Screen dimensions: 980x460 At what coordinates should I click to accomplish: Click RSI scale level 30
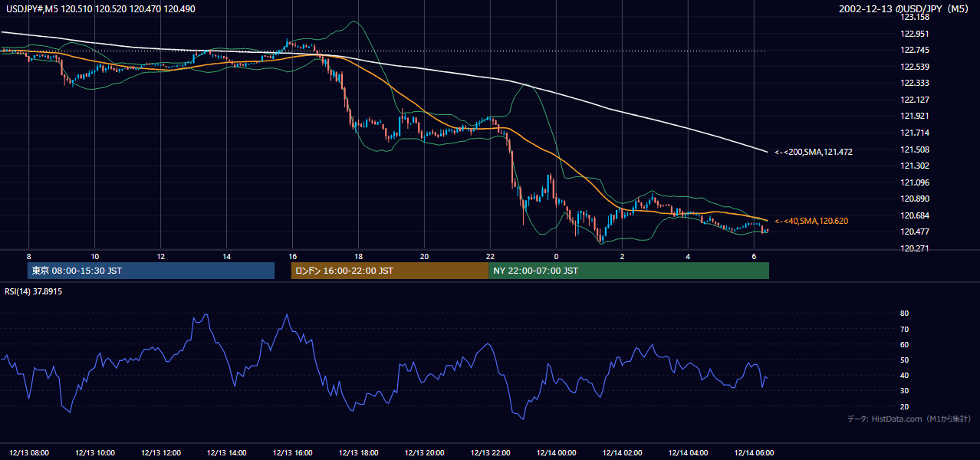pyautogui.click(x=905, y=391)
